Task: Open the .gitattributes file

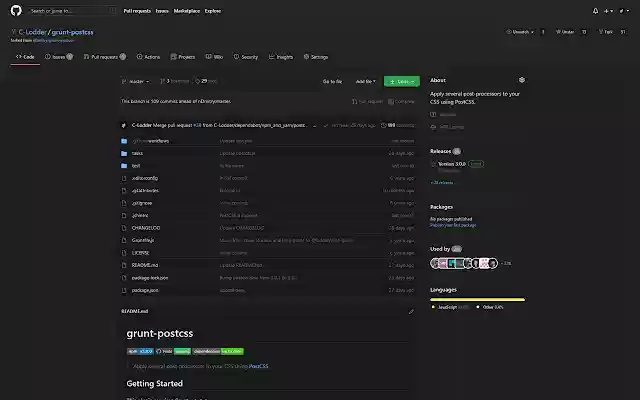Action: [x=145, y=191]
